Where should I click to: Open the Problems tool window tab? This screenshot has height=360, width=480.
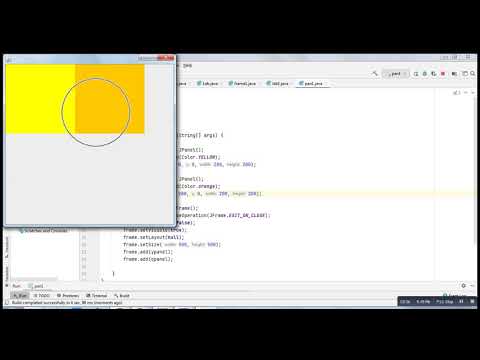click(x=68, y=296)
